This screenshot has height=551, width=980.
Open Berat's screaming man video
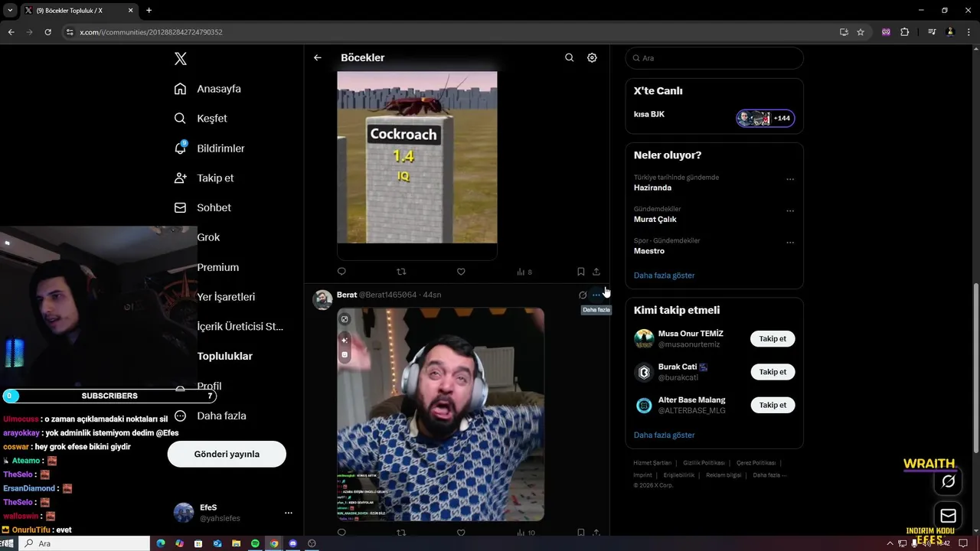pyautogui.click(x=441, y=414)
